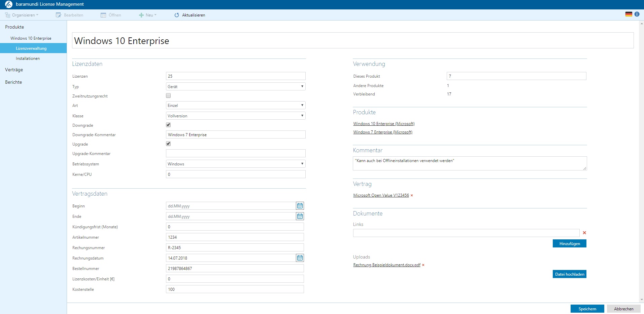644x314 pixels.
Task: Click the Artikelnummer field
Action: click(x=235, y=237)
